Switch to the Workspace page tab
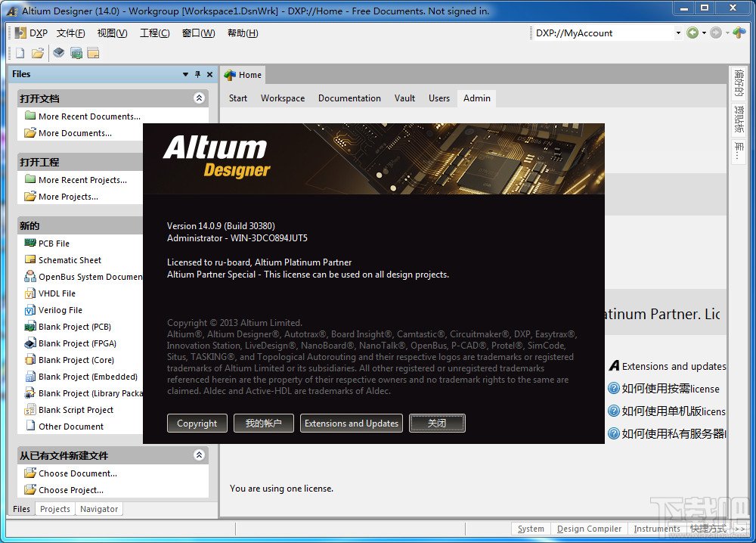Screen dimensions: 756x543 [283, 98]
